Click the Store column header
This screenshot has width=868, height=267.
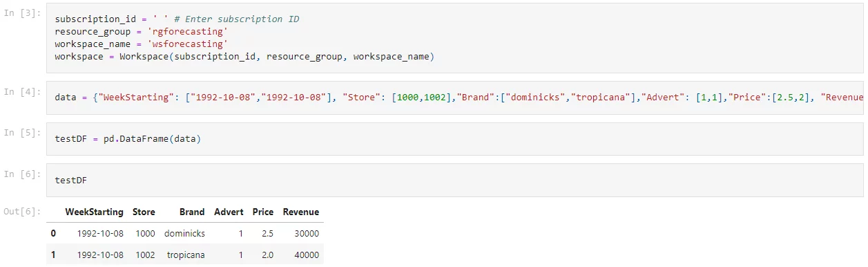click(x=144, y=212)
